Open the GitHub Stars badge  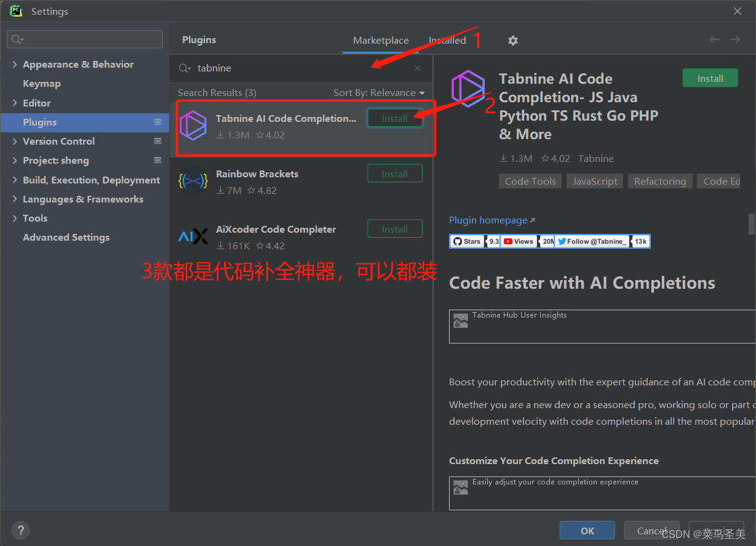pyautogui.click(x=475, y=241)
